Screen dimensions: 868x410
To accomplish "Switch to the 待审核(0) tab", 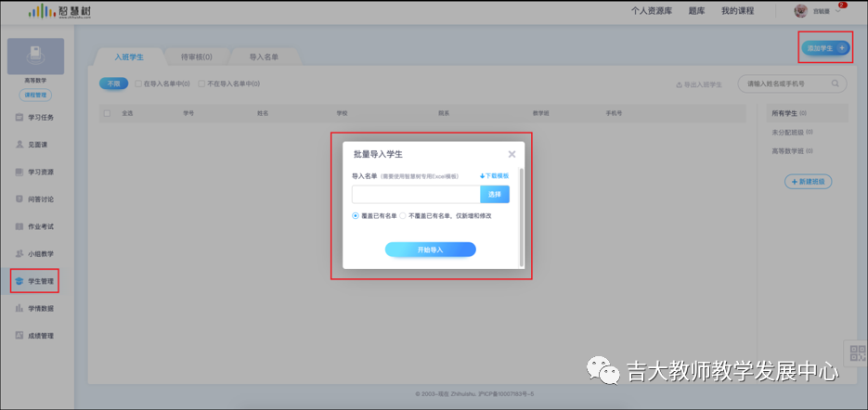I will pyautogui.click(x=197, y=57).
